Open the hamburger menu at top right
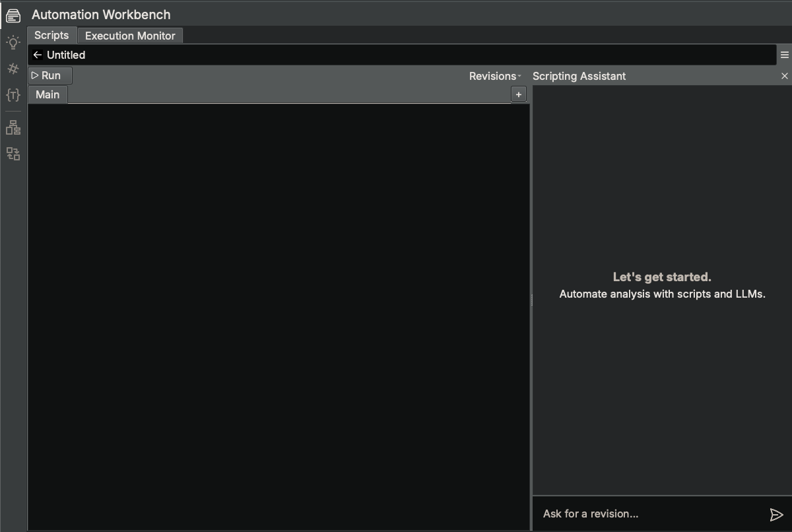792x532 pixels. tap(784, 55)
